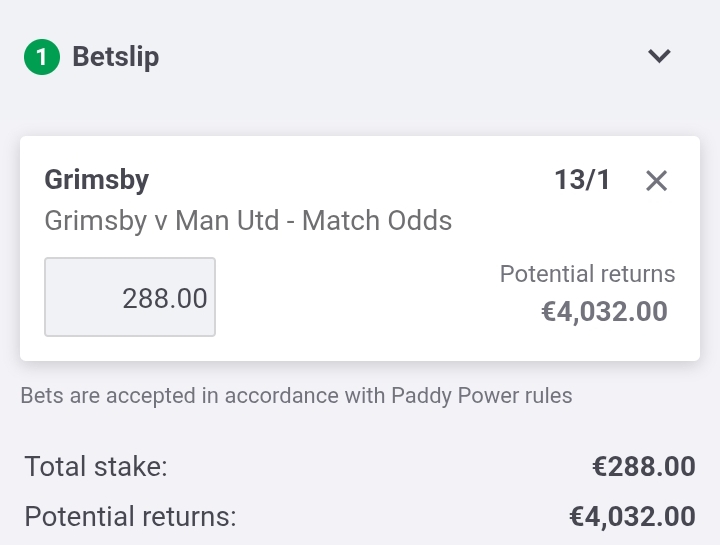Screen dimensions: 720x545
Task: Click the green bet count badge
Action: [42, 57]
